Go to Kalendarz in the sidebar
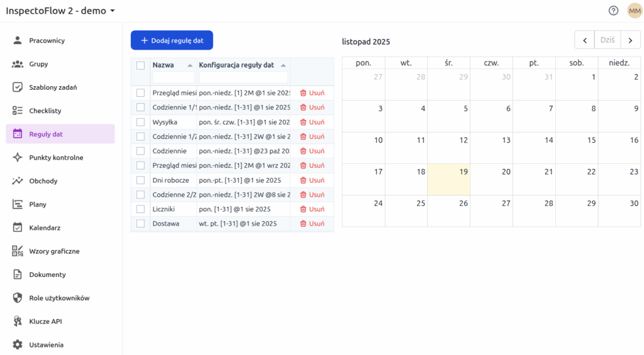The image size is (644, 355). click(x=45, y=228)
